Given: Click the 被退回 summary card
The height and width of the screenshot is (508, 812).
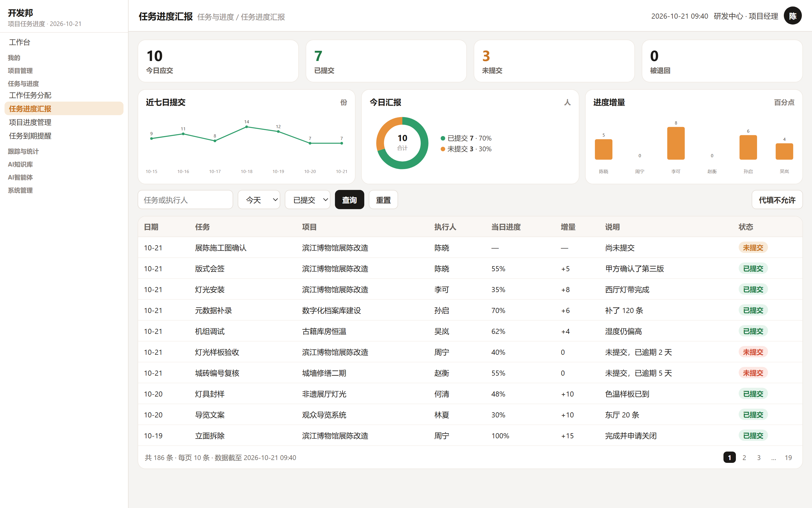Looking at the screenshot, I should click(722, 61).
